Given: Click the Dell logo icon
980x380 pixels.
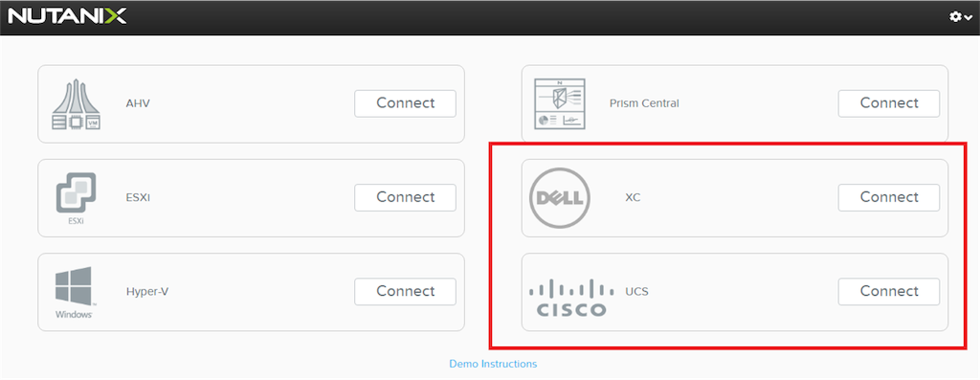Looking at the screenshot, I should (x=559, y=198).
